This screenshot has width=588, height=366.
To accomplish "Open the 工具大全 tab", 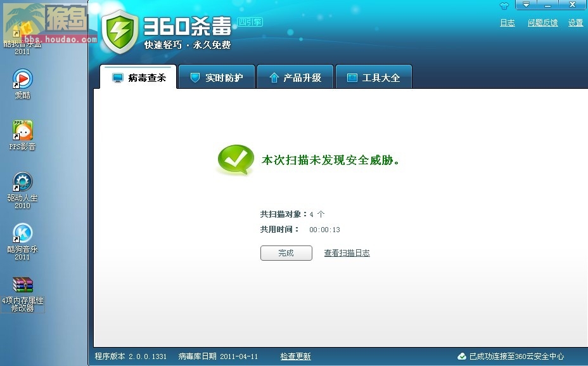I will (374, 77).
